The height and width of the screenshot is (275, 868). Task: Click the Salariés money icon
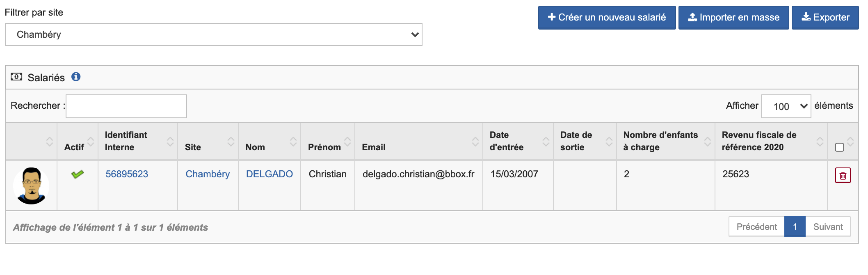pyautogui.click(x=16, y=77)
